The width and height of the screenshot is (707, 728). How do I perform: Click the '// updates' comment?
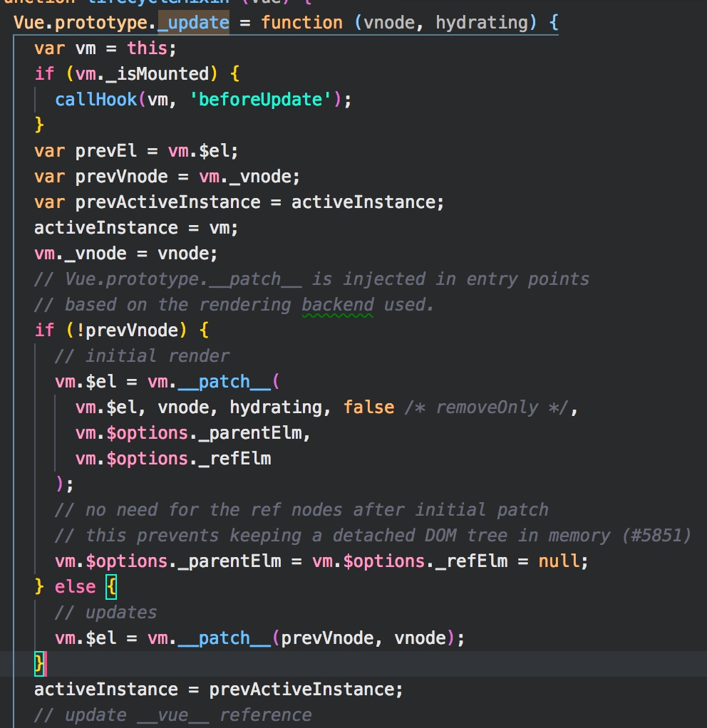point(106,613)
